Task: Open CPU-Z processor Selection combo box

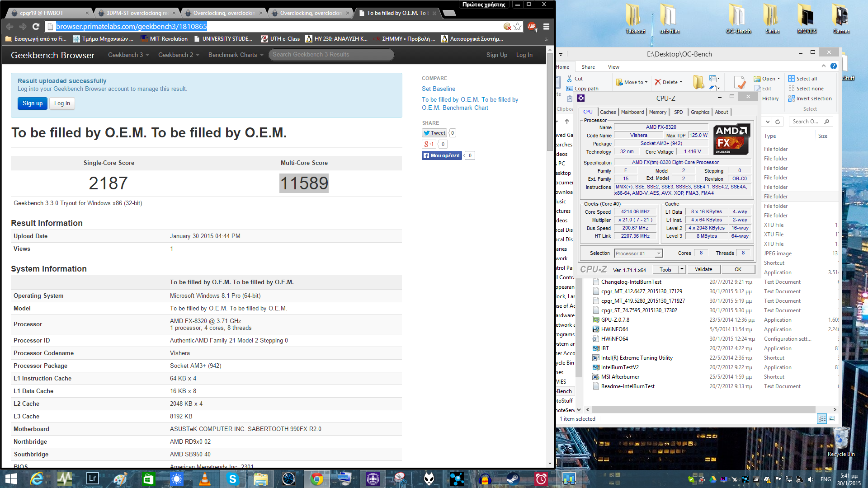Action: [x=638, y=253]
